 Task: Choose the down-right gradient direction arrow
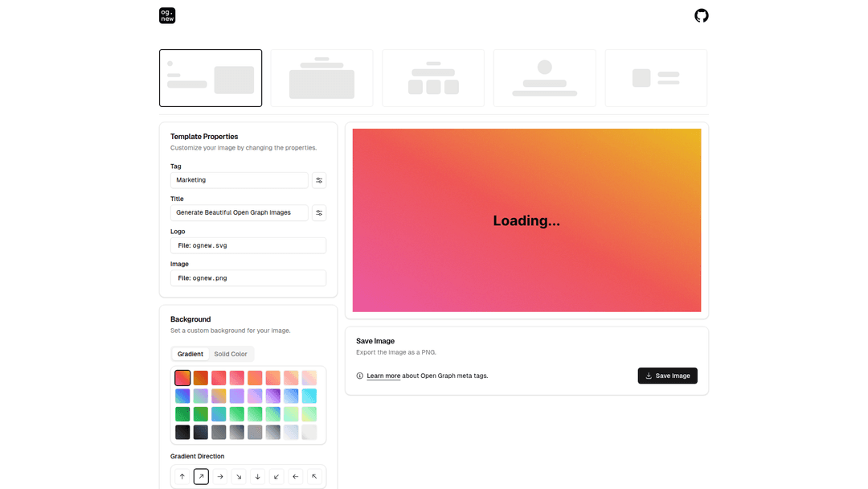coord(239,477)
